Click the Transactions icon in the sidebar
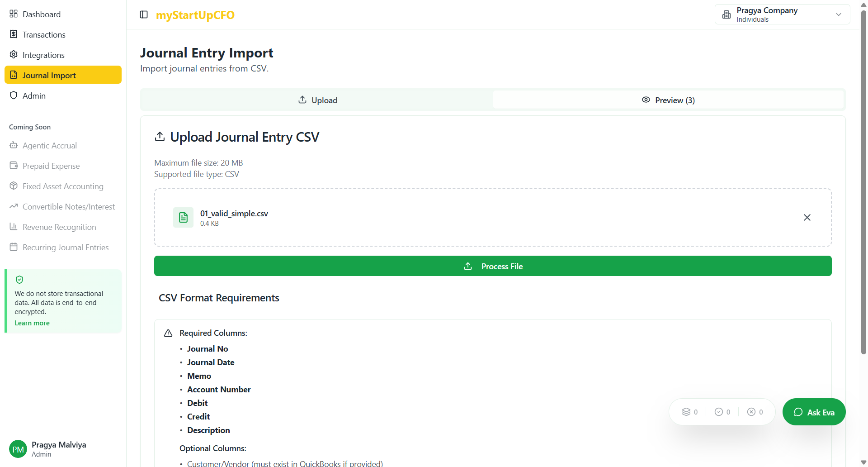This screenshot has height=467, width=868. 14,34
